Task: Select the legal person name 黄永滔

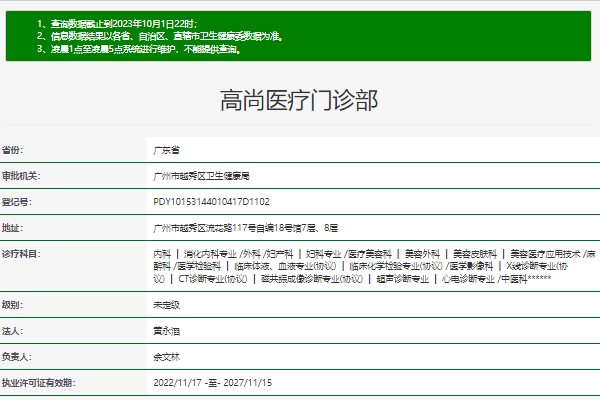Action: (x=166, y=331)
